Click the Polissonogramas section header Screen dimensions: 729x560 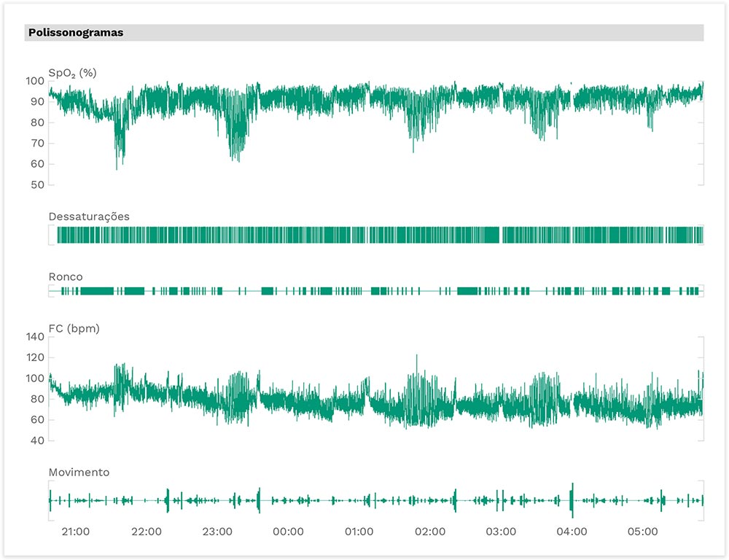[x=76, y=33]
